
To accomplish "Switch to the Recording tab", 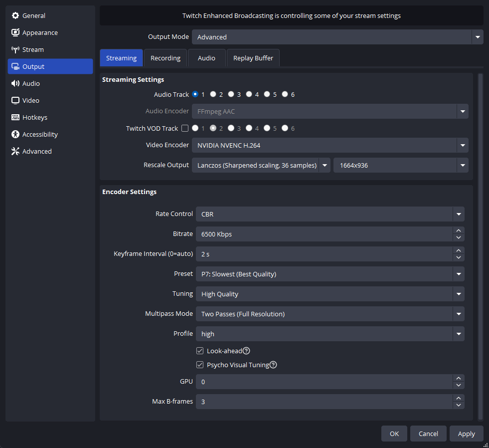I will (165, 58).
